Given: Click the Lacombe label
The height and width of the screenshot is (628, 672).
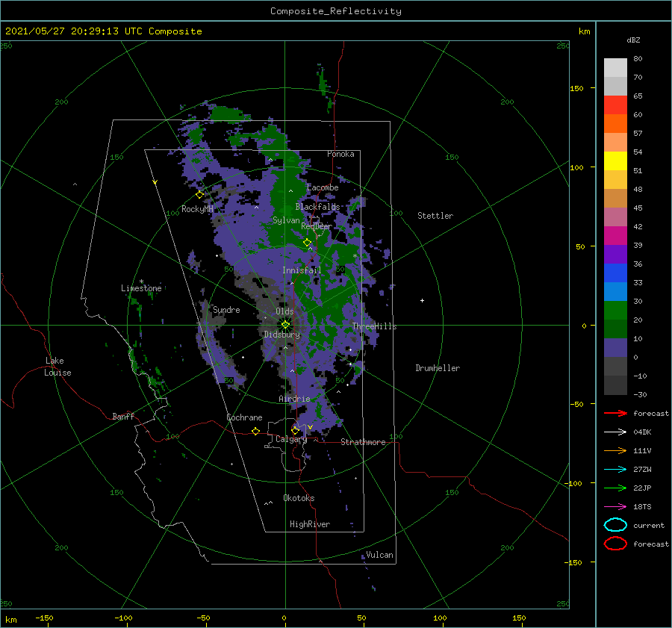Looking at the screenshot, I should 323,187.
